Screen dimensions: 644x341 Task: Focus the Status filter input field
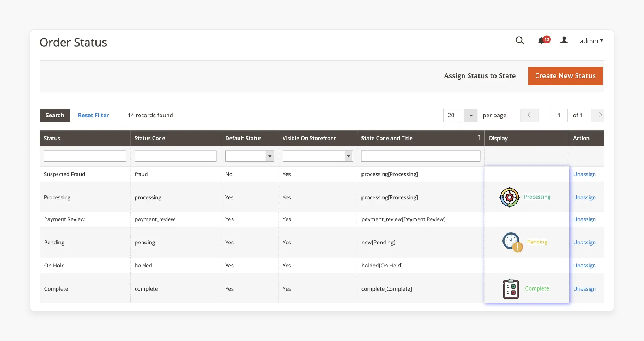pyautogui.click(x=85, y=156)
